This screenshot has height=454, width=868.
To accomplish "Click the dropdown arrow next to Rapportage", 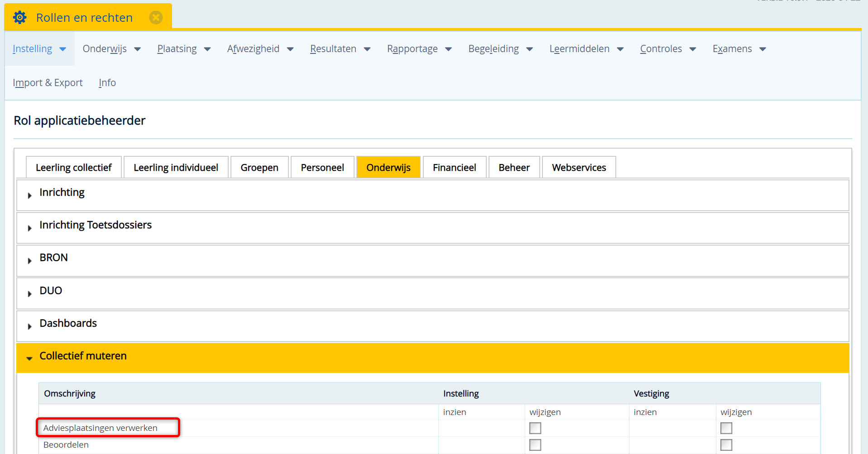I will pyautogui.click(x=448, y=49).
